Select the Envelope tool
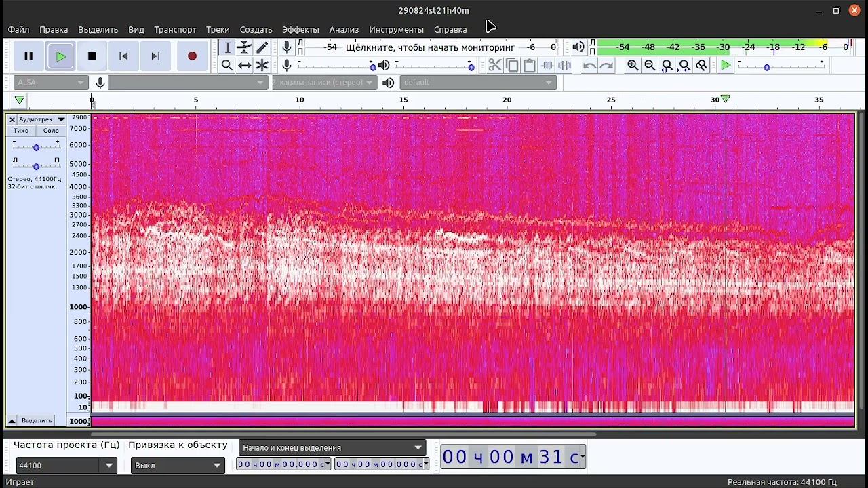The height and width of the screenshot is (488, 868). tap(244, 47)
